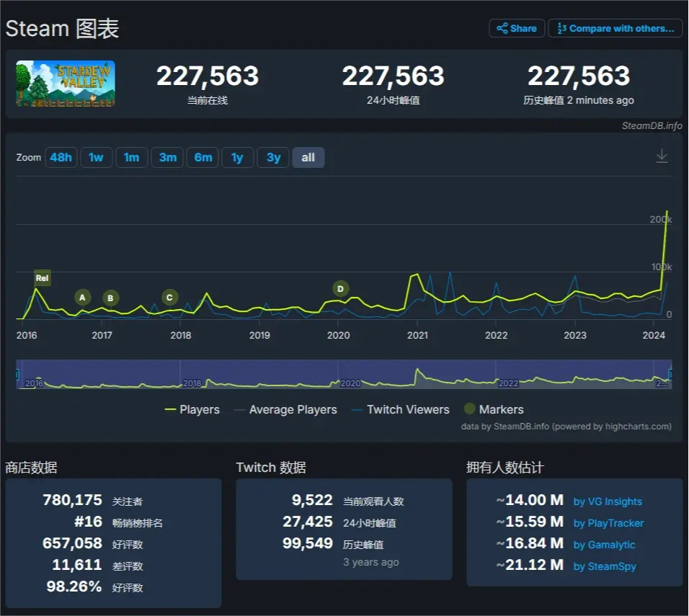This screenshot has height=616, width=689.
Task: Select the 'all' zoom range
Action: pyautogui.click(x=308, y=157)
